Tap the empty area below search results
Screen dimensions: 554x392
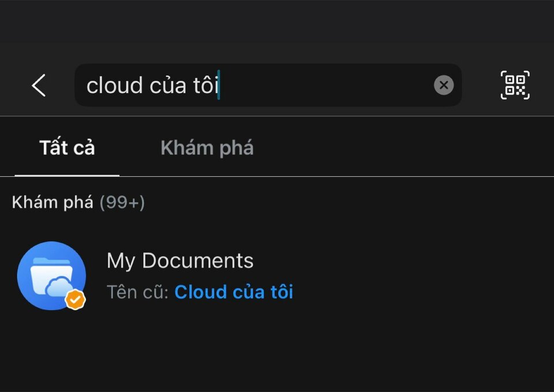(277, 357)
